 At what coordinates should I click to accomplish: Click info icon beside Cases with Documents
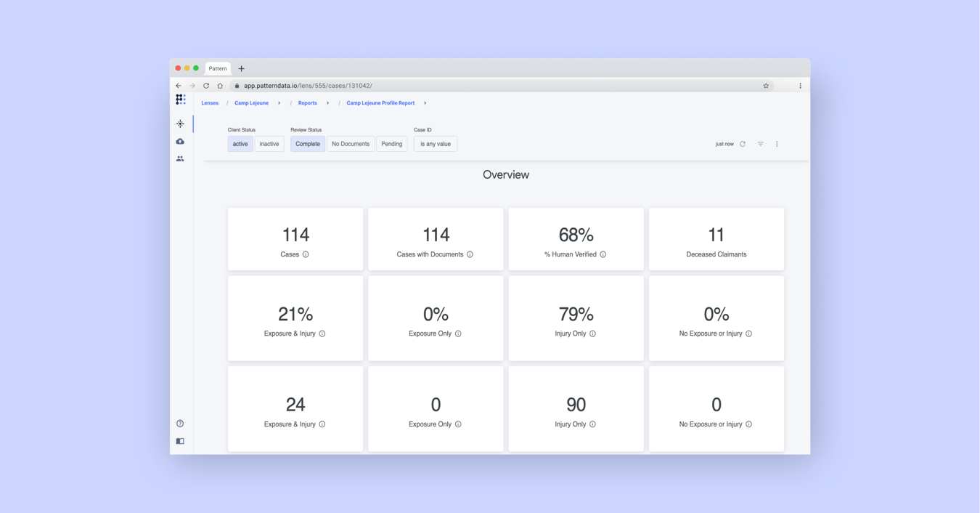470,254
